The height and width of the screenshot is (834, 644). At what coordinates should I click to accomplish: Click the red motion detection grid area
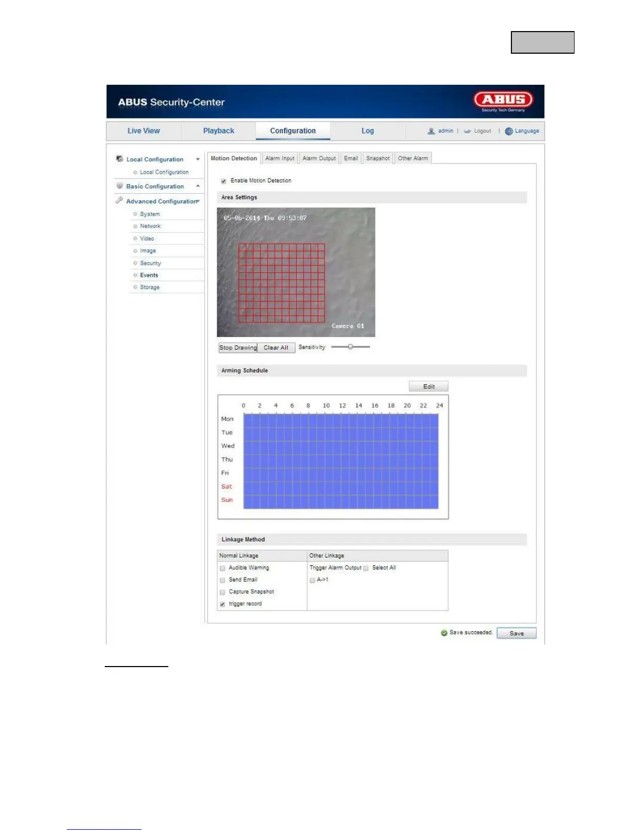click(x=281, y=283)
